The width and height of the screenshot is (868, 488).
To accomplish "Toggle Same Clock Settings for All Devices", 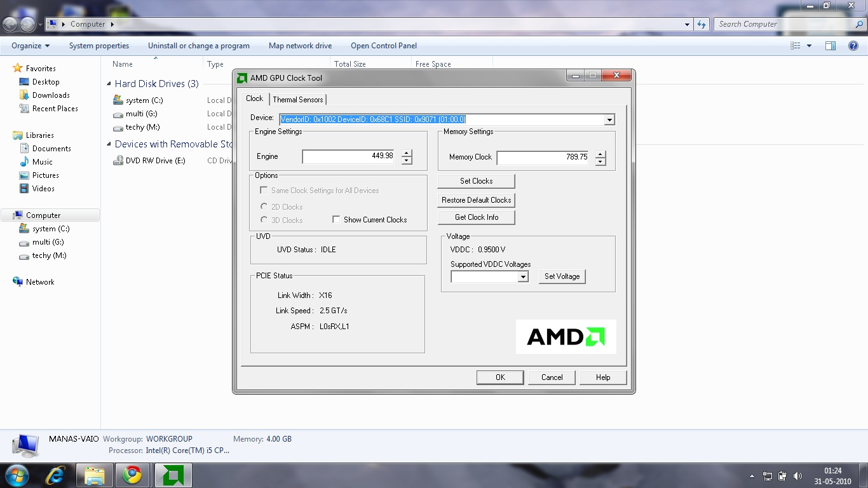I will [264, 190].
